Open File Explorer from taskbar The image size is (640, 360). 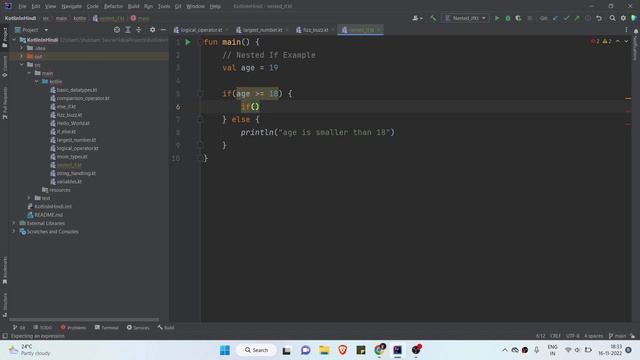pos(324,350)
